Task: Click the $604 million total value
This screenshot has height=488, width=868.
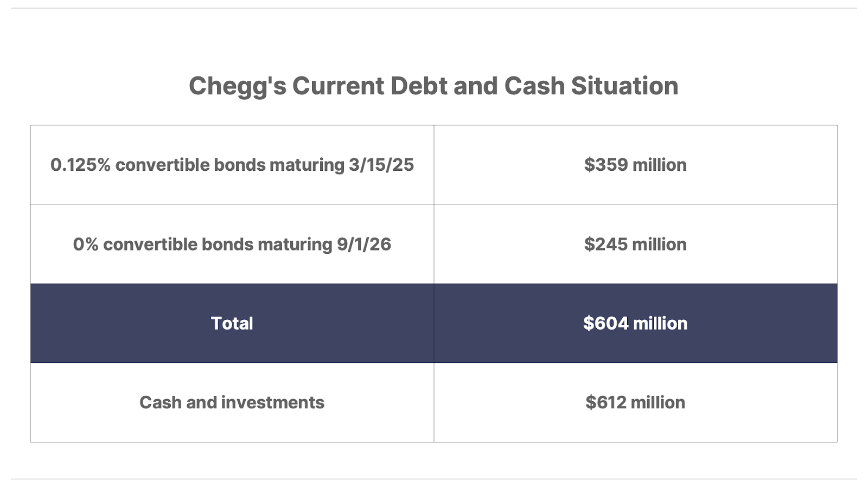Action: point(635,323)
